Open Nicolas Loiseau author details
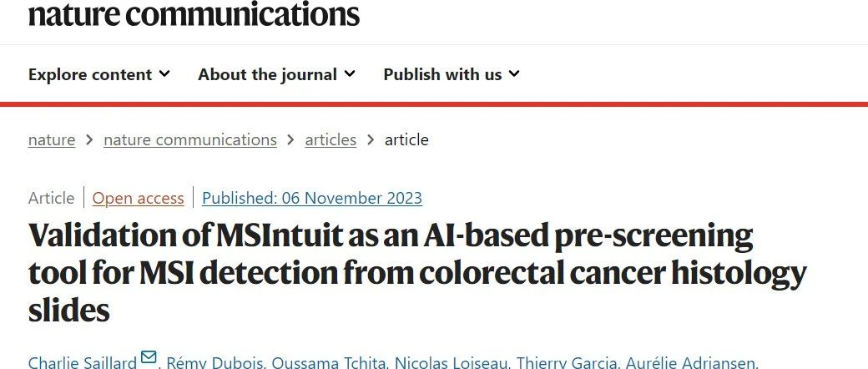The height and width of the screenshot is (369, 868). [x=452, y=363]
